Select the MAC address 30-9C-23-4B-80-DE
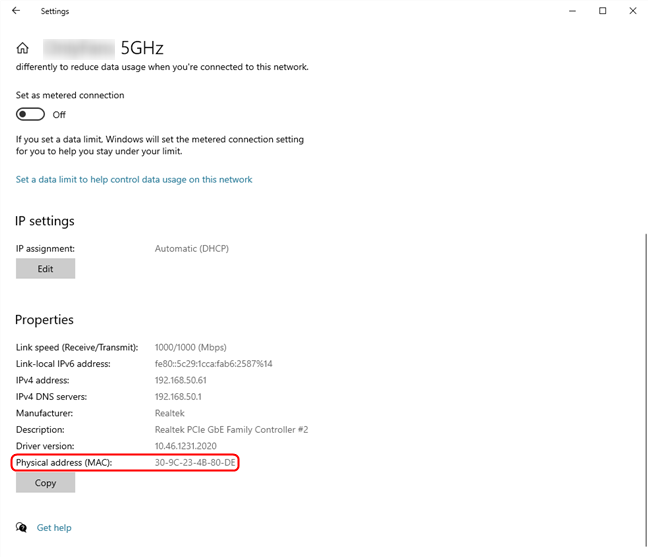 tap(195, 462)
